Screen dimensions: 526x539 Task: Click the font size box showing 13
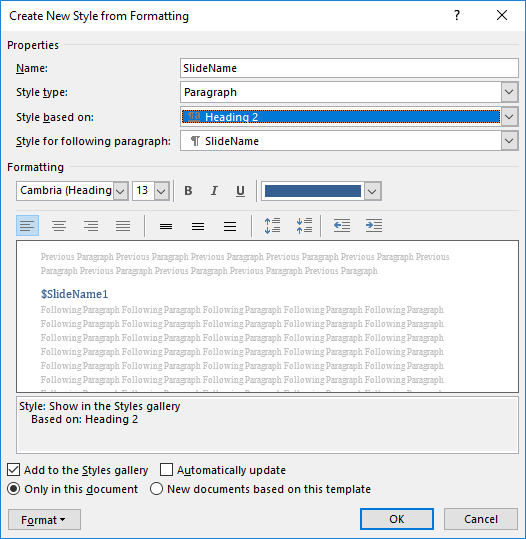click(143, 191)
